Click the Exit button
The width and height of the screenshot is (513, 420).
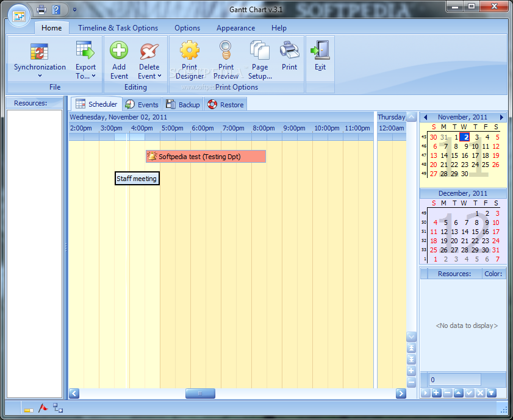click(320, 55)
